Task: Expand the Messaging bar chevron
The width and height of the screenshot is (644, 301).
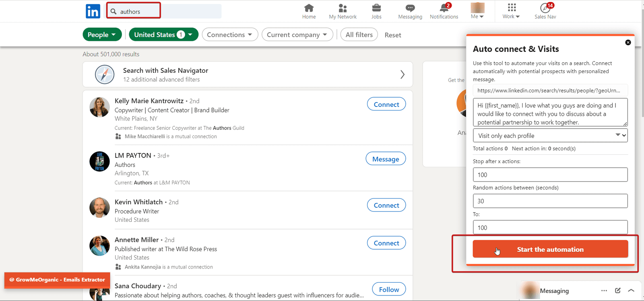Action: tap(631, 291)
